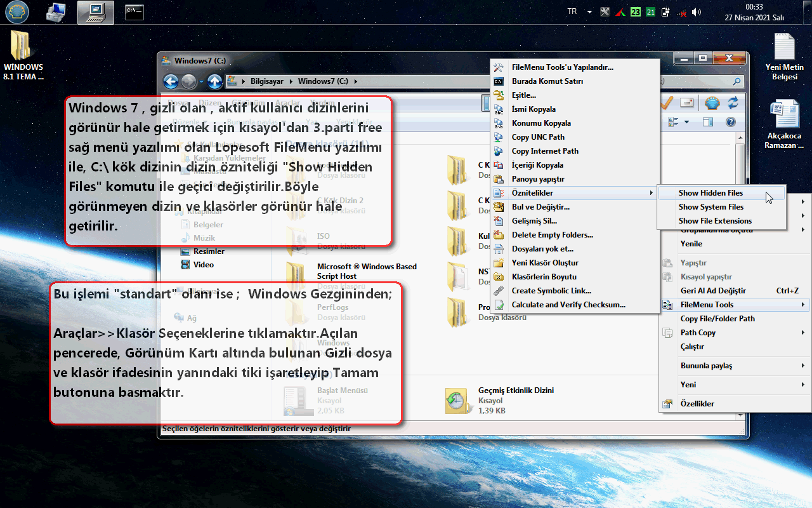Click the Explorer Back navigation arrow

click(x=171, y=81)
